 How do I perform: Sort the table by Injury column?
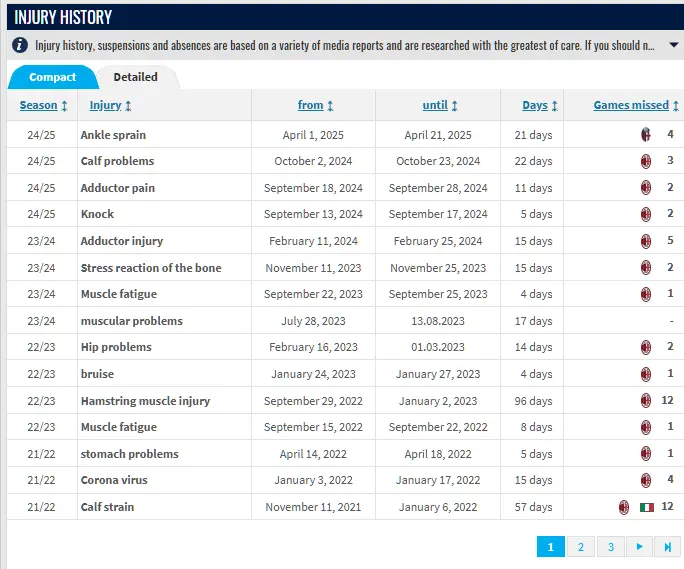[110, 105]
